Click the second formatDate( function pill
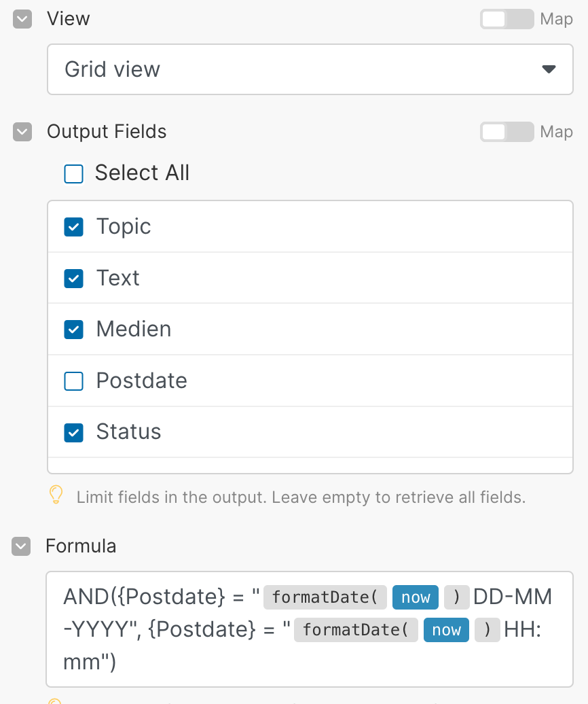 (x=356, y=630)
